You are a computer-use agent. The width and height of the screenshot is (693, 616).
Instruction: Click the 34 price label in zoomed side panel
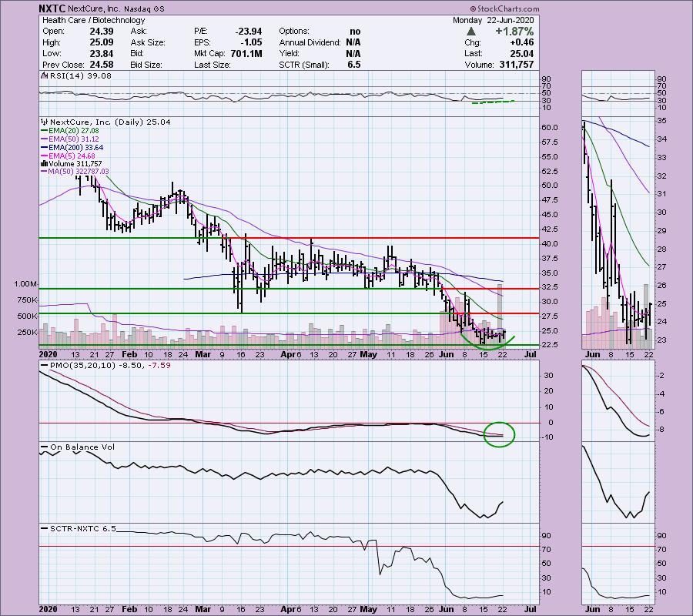click(661, 139)
